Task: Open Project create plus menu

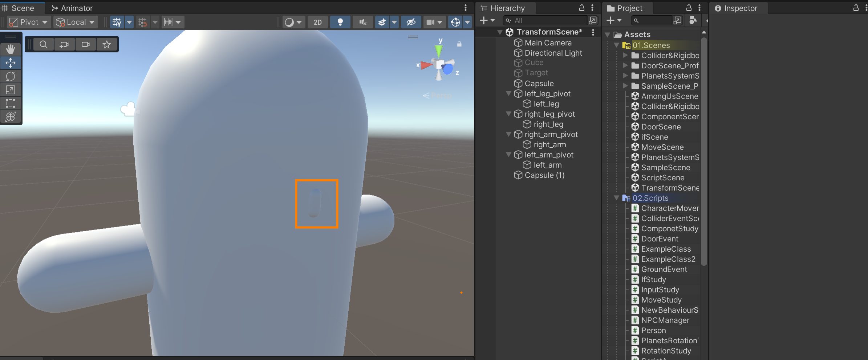Action: 614,21
